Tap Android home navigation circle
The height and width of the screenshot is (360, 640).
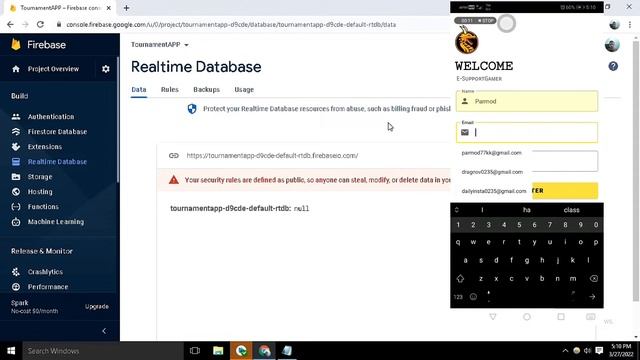(x=527, y=317)
